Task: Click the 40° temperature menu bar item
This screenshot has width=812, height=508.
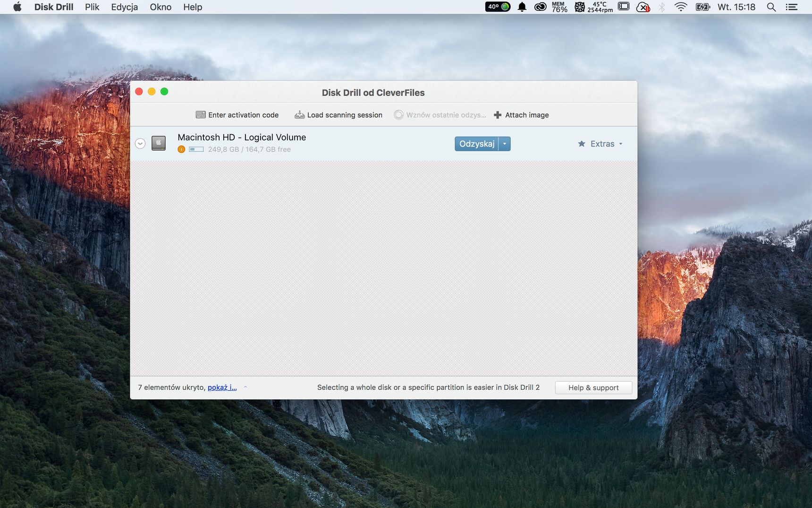Action: [498, 7]
